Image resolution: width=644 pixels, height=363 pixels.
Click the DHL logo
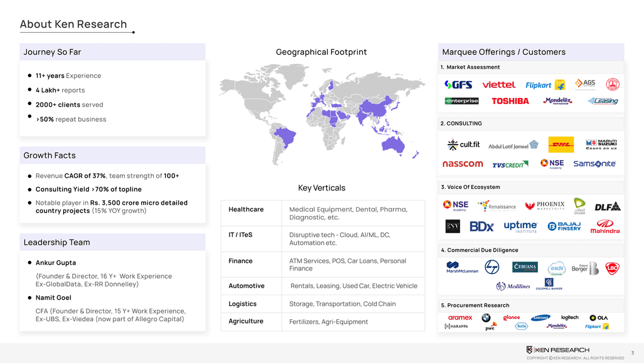tap(561, 144)
